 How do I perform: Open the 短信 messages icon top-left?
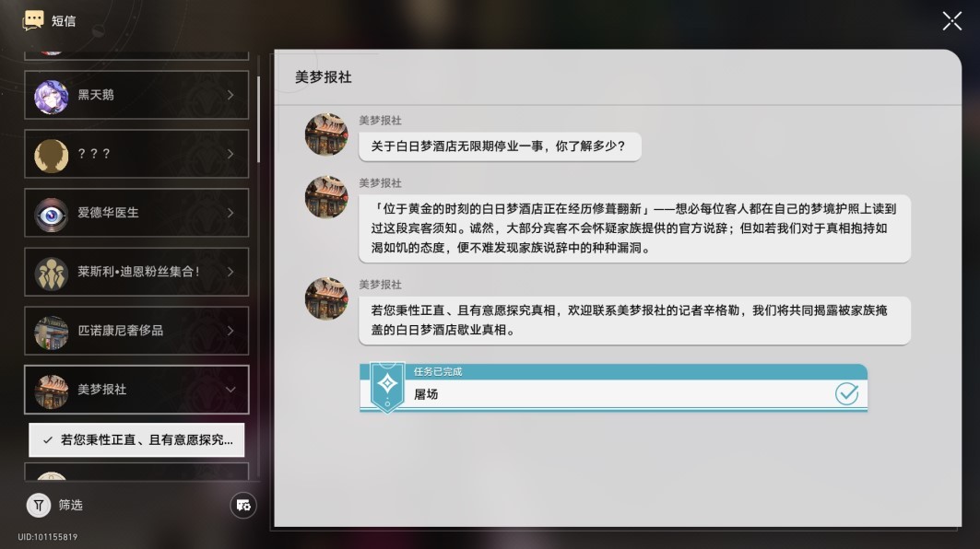(31, 18)
